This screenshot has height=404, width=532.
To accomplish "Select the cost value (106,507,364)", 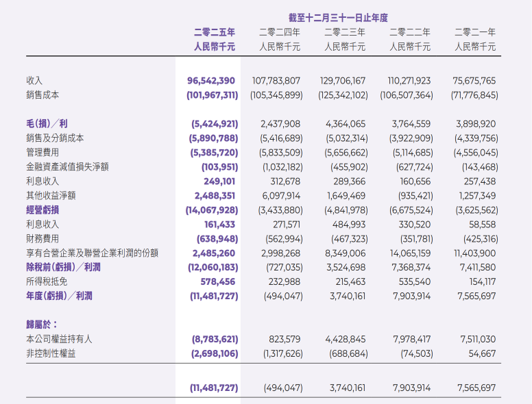I will [407, 95].
